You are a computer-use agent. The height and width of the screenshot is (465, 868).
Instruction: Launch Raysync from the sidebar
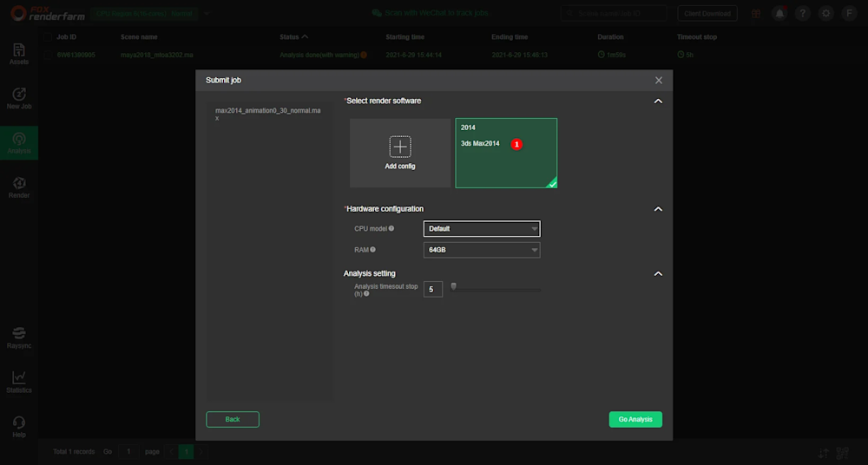coord(19,337)
